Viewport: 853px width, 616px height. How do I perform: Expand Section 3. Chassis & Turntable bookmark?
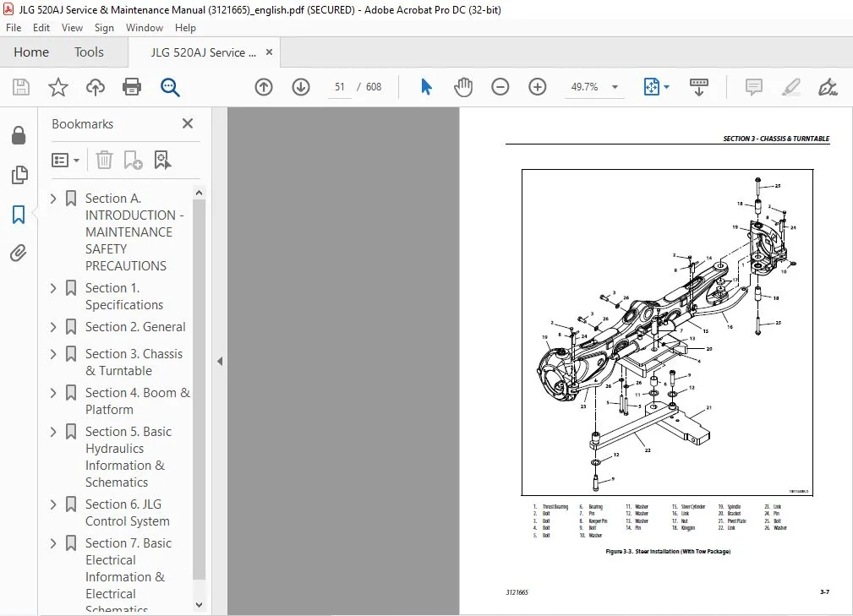[53, 355]
